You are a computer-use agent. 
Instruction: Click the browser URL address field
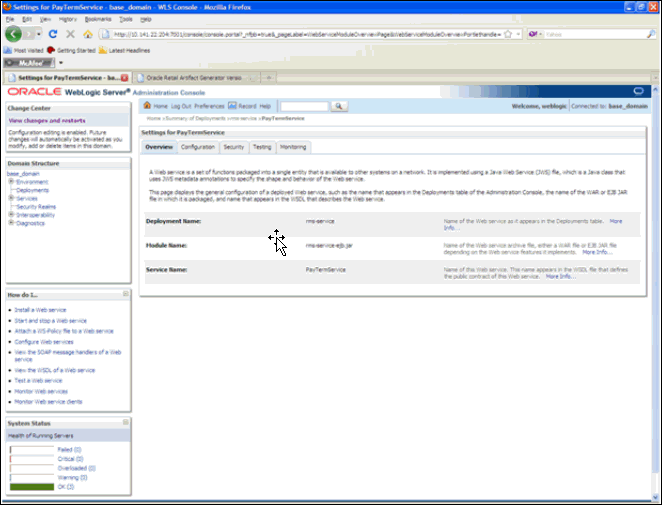pos(307,34)
